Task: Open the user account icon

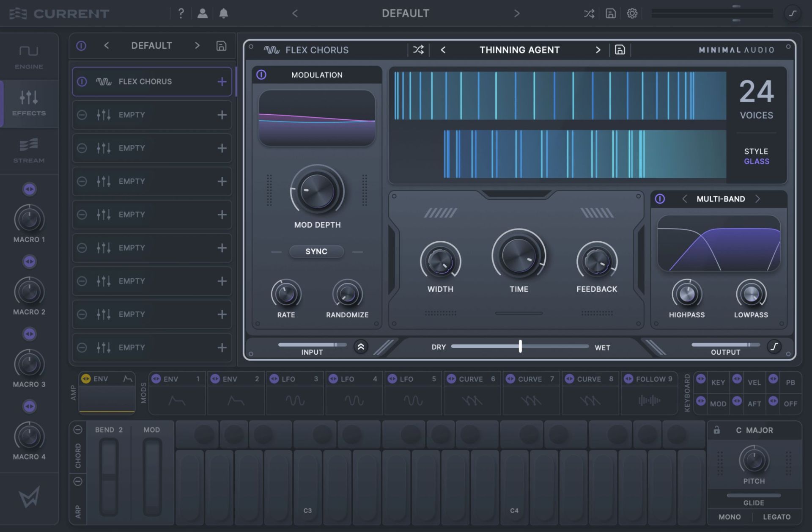Action: point(203,14)
